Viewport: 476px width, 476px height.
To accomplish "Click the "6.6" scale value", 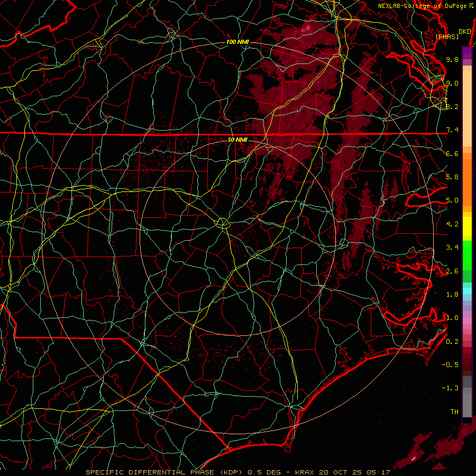I will [x=452, y=153].
